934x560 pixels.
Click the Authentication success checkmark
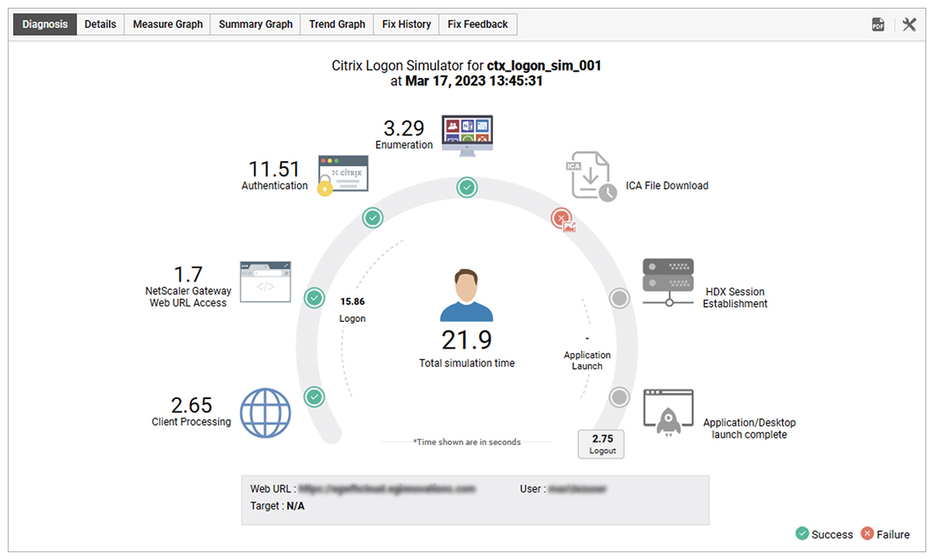373,218
